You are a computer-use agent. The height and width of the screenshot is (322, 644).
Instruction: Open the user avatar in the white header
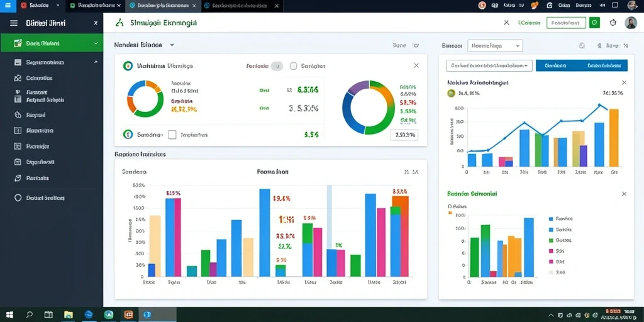coord(630,23)
